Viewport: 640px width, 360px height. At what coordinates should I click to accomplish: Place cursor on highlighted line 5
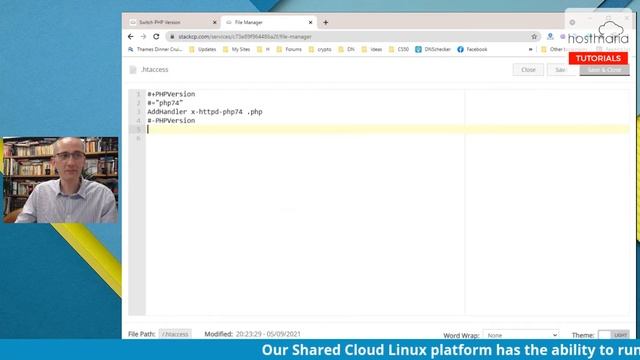point(388,129)
